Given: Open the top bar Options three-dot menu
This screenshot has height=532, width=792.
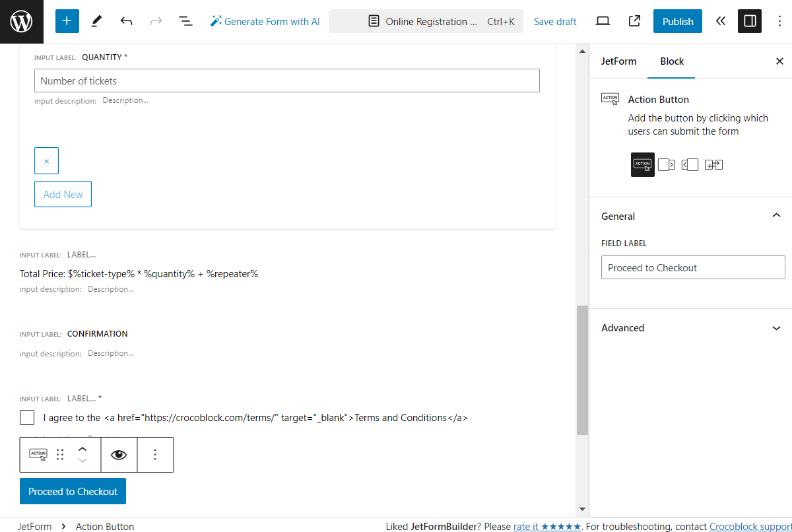Looking at the screenshot, I should (x=779, y=21).
